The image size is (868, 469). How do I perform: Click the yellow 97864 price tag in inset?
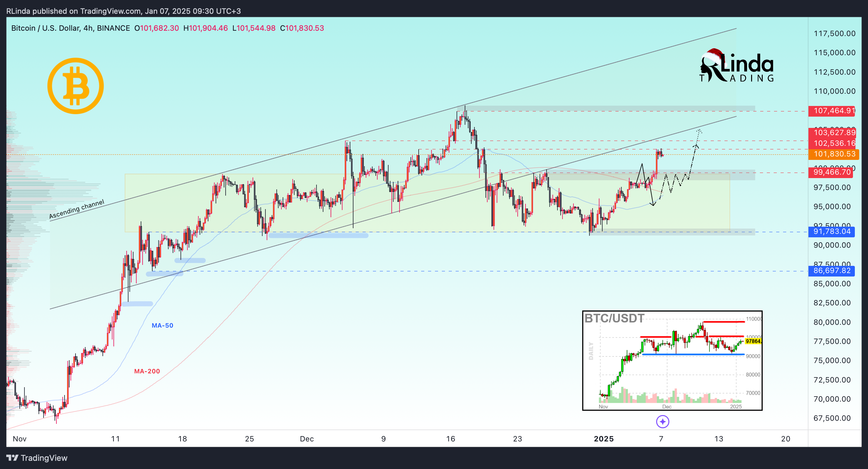click(x=753, y=341)
